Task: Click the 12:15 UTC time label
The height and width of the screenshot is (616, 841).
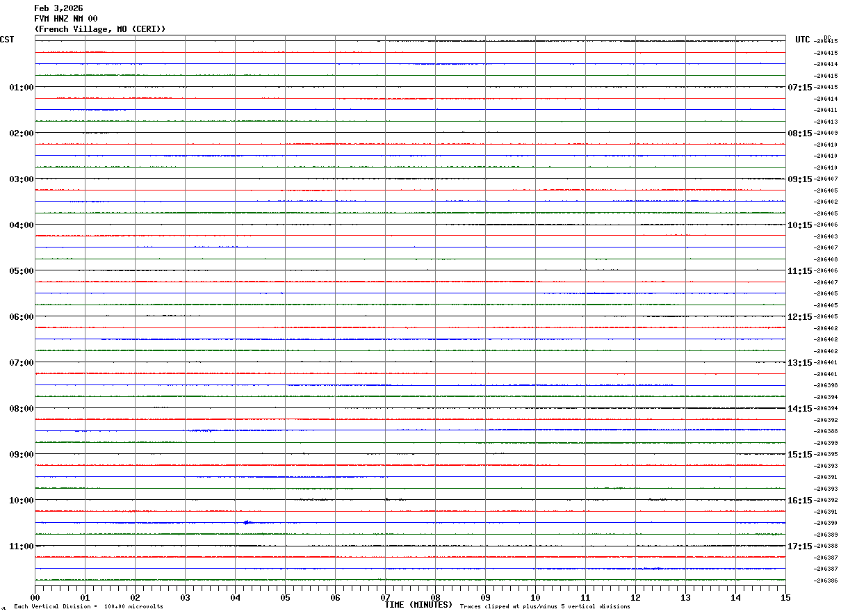Action: point(800,317)
